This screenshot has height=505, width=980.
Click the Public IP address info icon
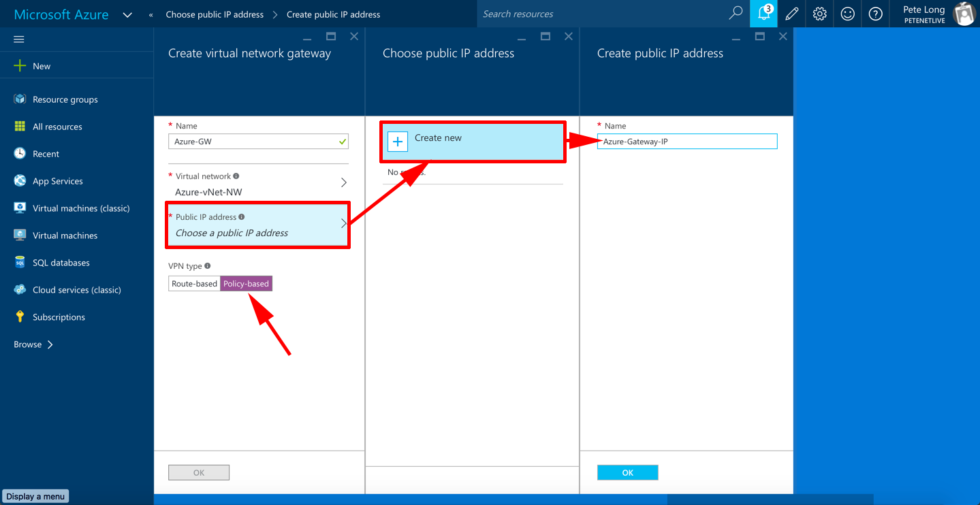tap(242, 217)
